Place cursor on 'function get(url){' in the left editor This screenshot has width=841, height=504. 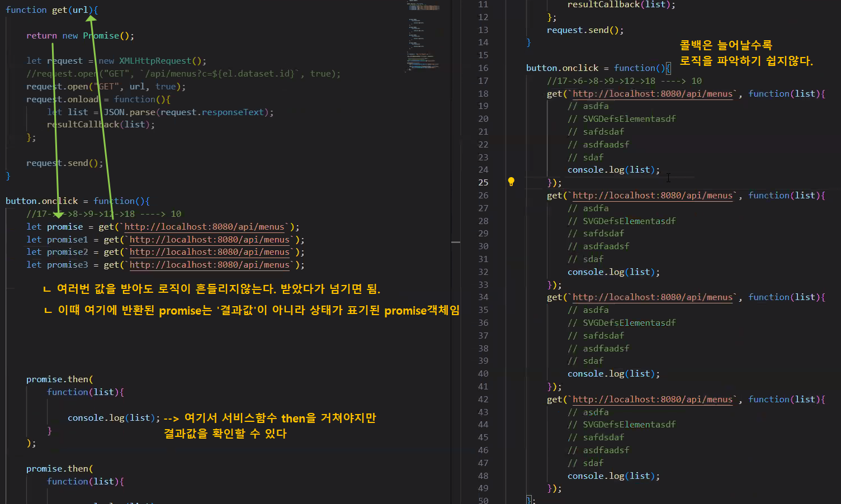coord(51,10)
